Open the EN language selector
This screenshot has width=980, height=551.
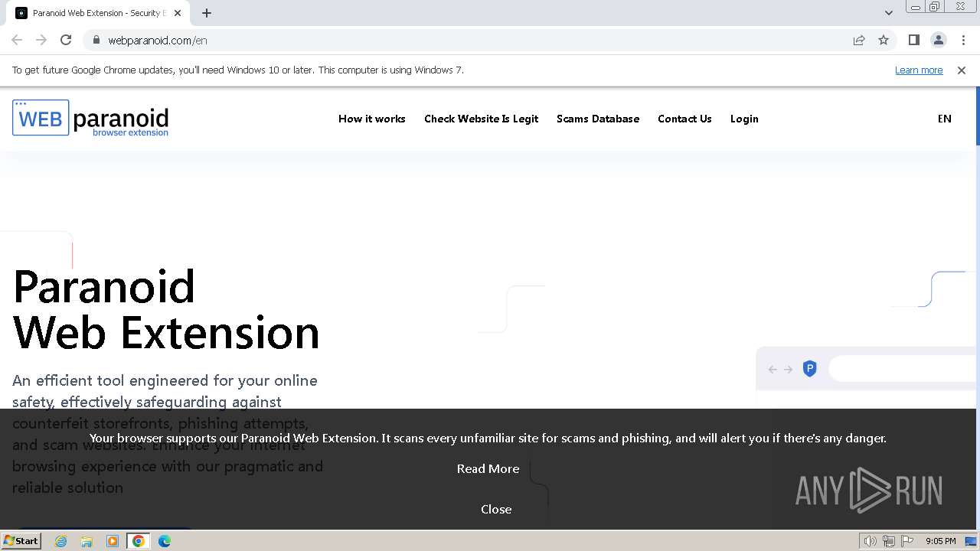click(x=945, y=119)
